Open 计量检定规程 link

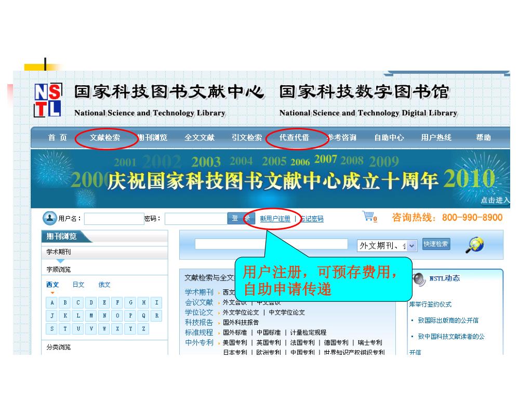pos(309,332)
